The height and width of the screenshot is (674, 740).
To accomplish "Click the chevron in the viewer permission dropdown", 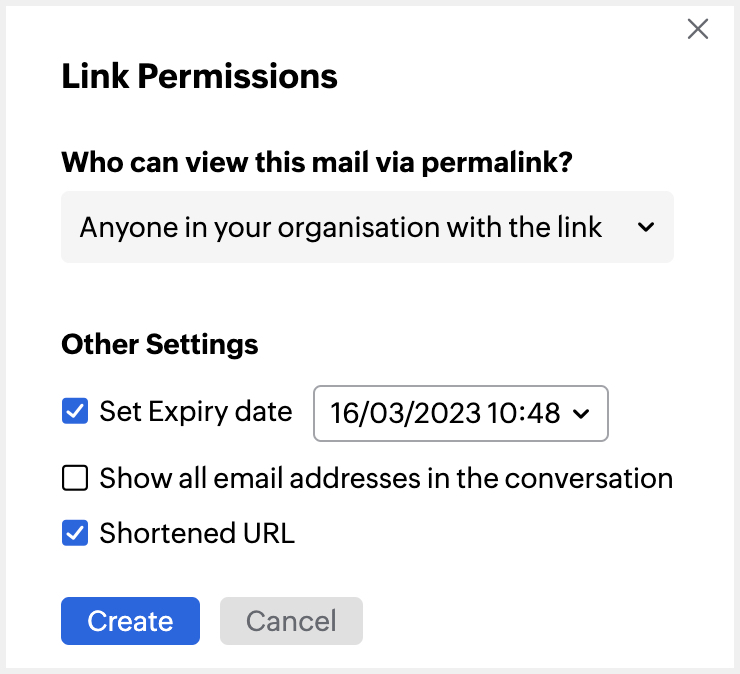I will click(x=646, y=228).
